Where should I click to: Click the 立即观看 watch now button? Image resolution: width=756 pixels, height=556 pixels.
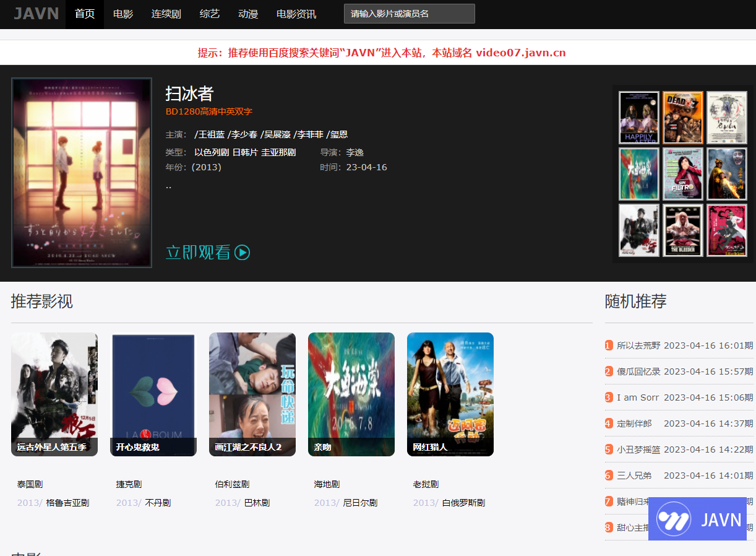tap(208, 252)
